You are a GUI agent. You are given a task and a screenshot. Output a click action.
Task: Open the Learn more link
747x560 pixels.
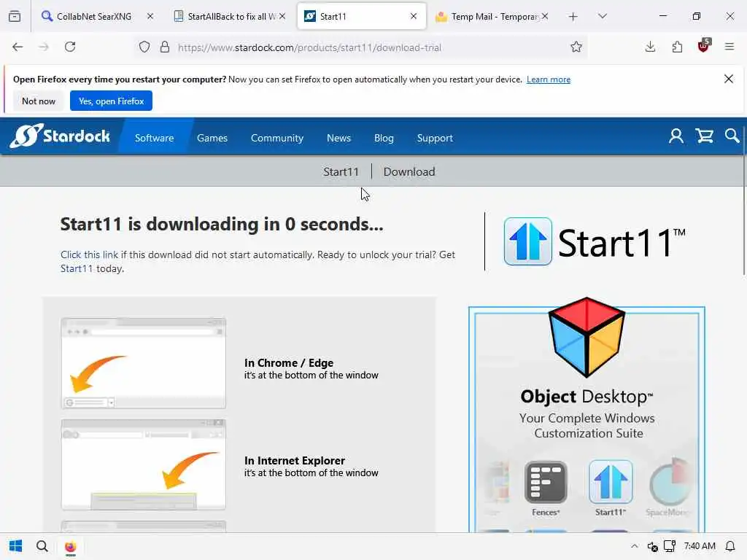coord(549,79)
